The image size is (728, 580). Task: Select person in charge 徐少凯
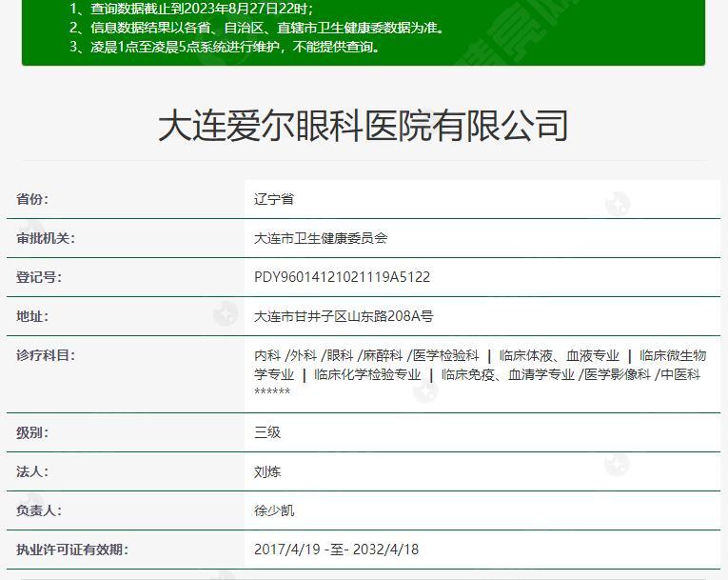[274, 510]
